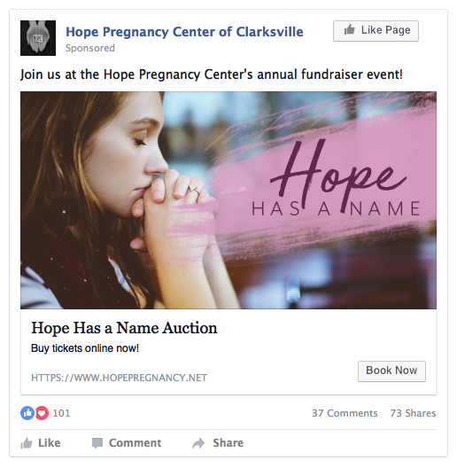Click the Sponsored label
Image resolution: width=457 pixels, height=476 pixels.
[x=90, y=48]
